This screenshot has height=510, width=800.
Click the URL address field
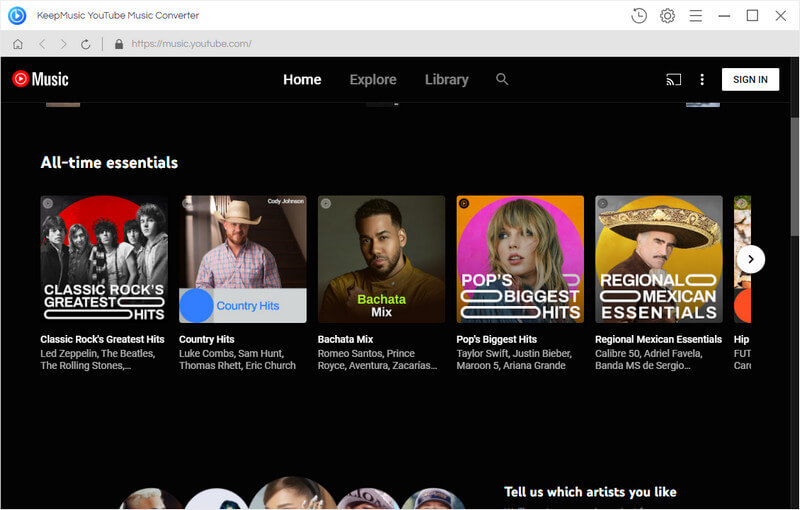click(191, 44)
